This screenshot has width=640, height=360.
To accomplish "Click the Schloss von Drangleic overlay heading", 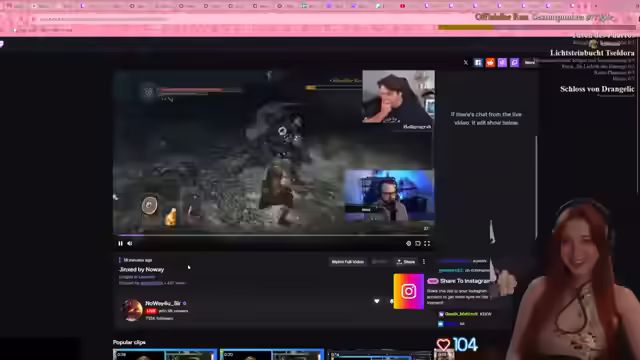I will pyautogui.click(x=597, y=89).
